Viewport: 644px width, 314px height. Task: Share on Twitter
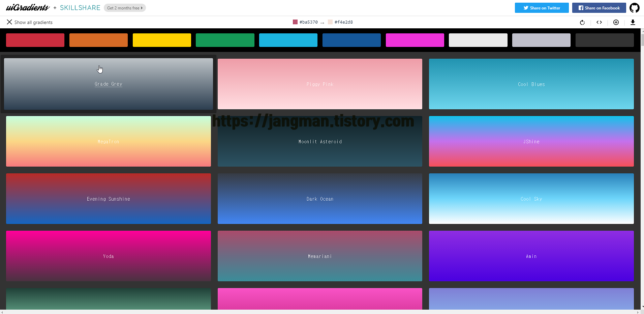[x=542, y=8]
